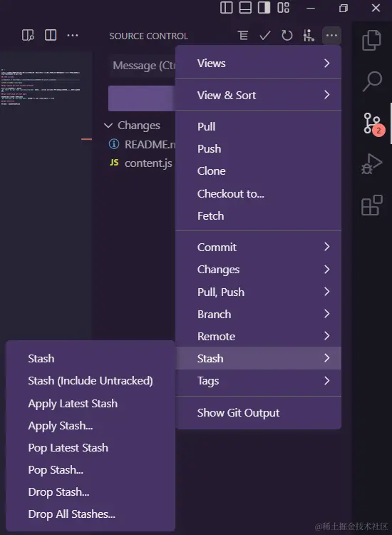Select Pop Latest Stash
Viewport: 392px width, 535px height.
pos(91,448)
